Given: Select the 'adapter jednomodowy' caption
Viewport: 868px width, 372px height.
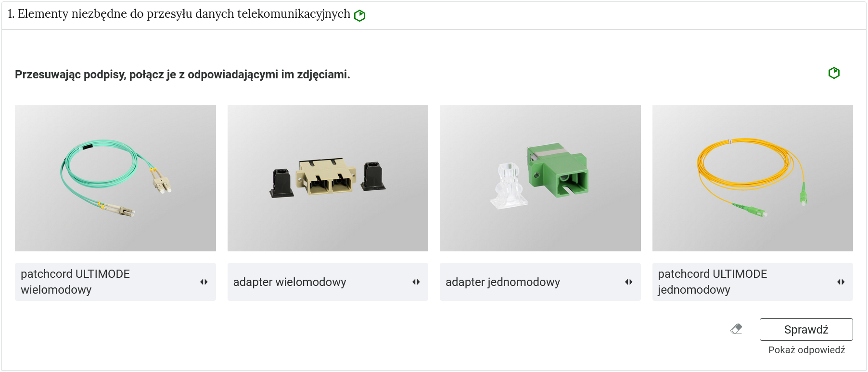Looking at the screenshot, I should tap(540, 282).
